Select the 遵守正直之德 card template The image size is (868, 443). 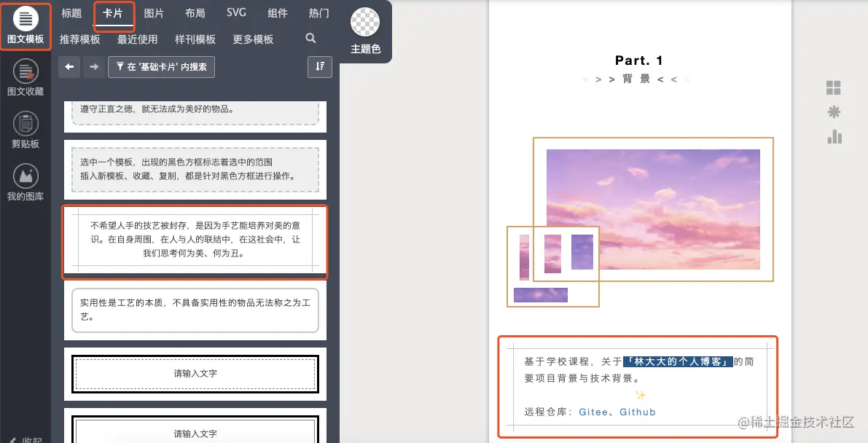[x=195, y=117]
